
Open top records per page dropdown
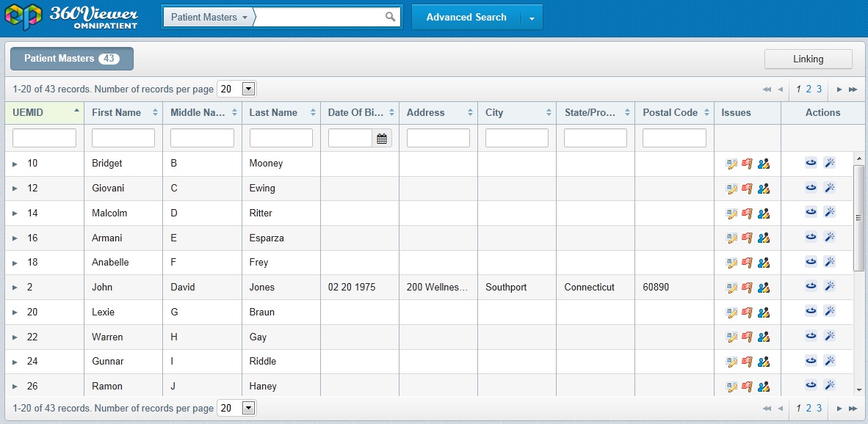(248, 89)
